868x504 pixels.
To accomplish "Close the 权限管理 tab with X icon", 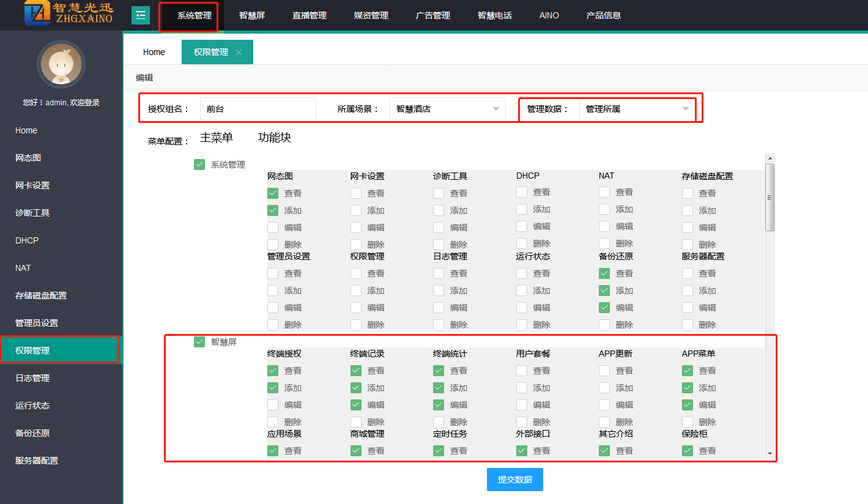I will click(239, 53).
